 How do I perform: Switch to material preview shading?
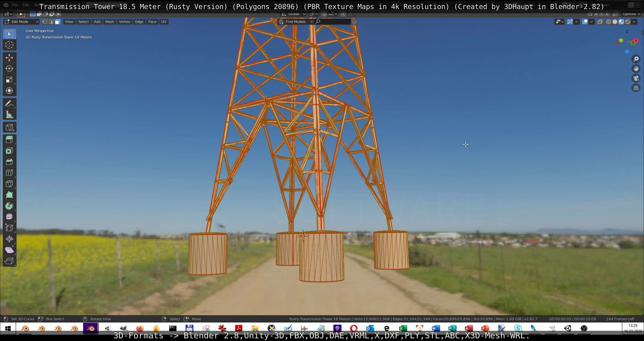(x=621, y=22)
